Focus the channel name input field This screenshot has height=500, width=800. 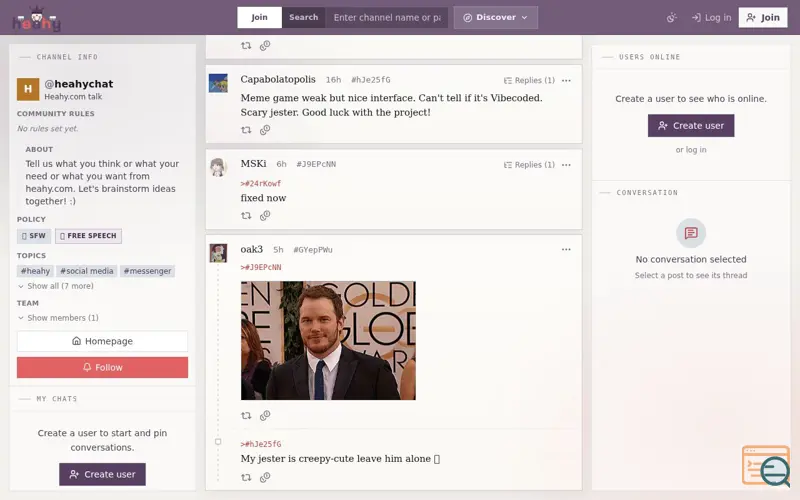[387, 17]
